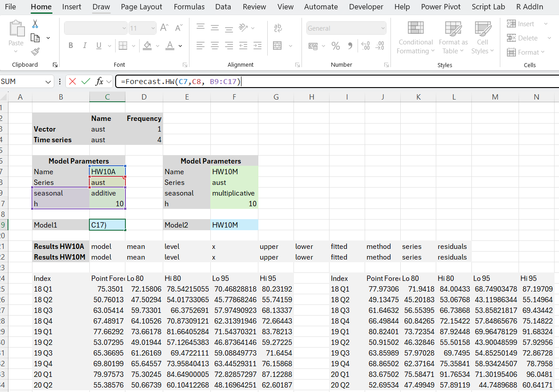This screenshot has width=559, height=392.
Task: Click the Increase Decimal icon
Action: coord(366,46)
